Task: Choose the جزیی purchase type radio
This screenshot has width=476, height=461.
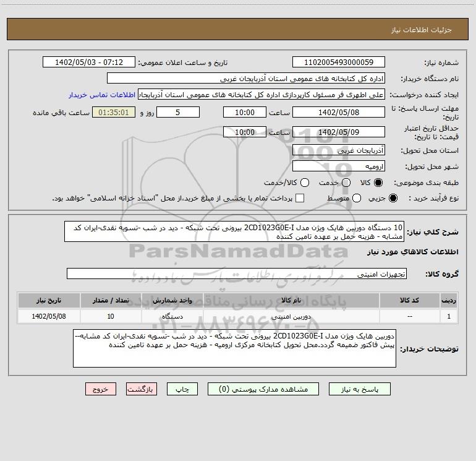Action: pos(393,198)
